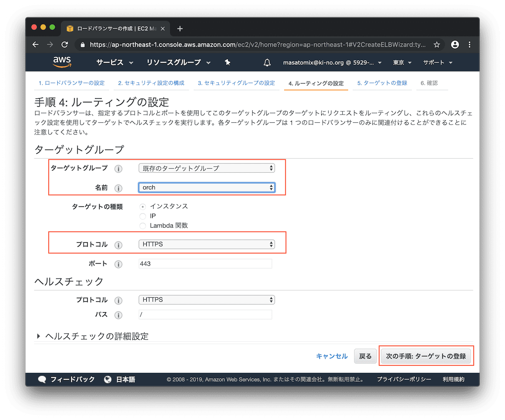Viewport: 505px width, 420px height.
Task: Select the Lambda 関数 radio button
Action: (143, 226)
